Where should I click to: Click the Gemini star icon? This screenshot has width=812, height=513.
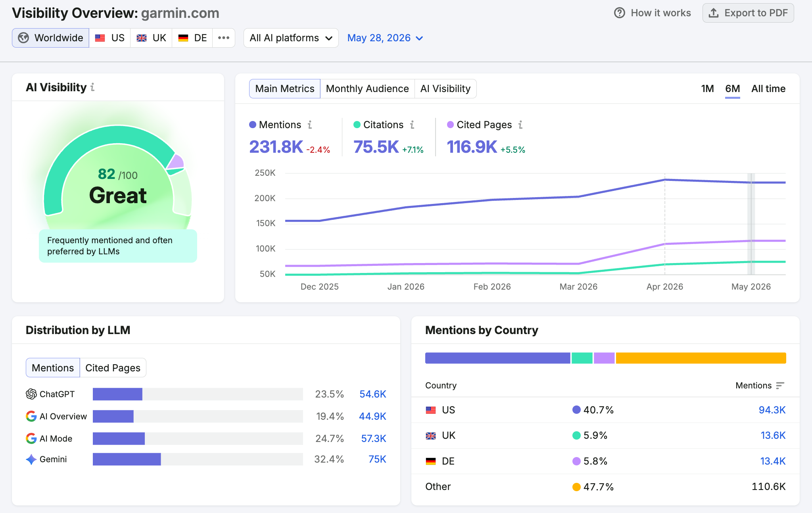[31, 459]
